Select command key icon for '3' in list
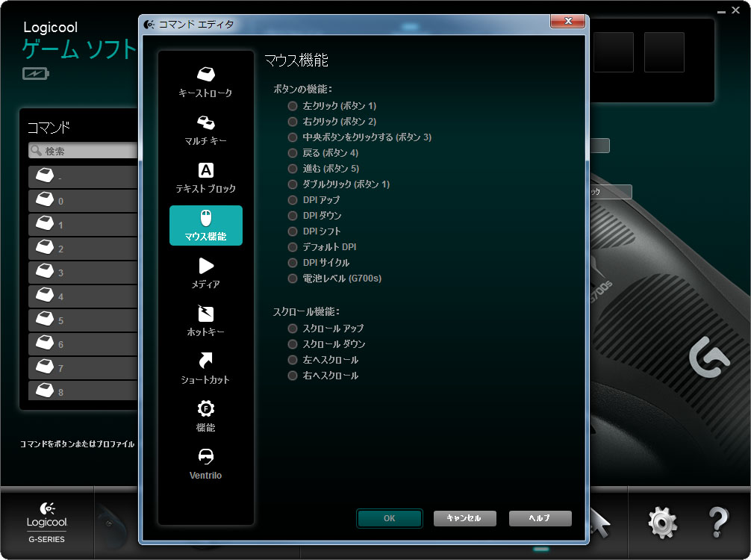The image size is (751, 560). (x=45, y=270)
